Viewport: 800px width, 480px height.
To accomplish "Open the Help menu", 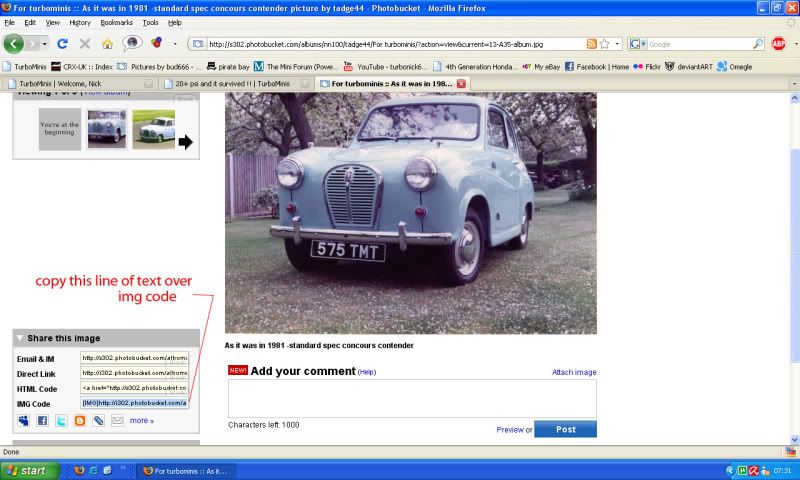I will tap(174, 22).
